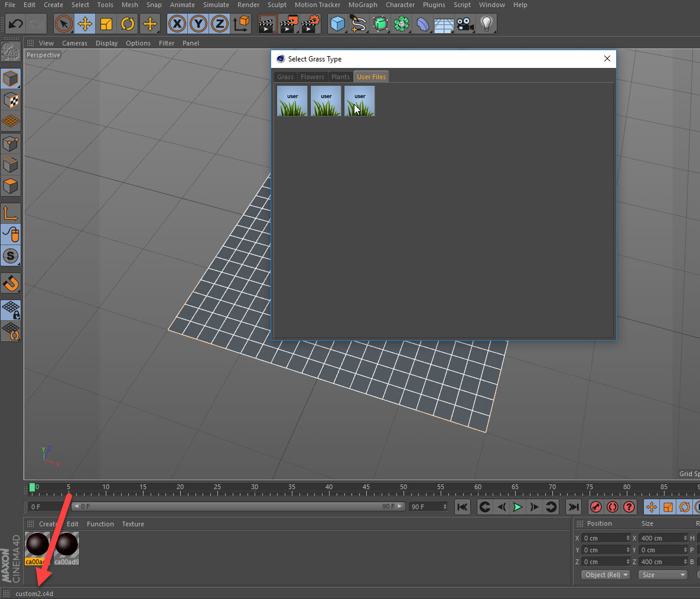Play the animation forwards

518,507
